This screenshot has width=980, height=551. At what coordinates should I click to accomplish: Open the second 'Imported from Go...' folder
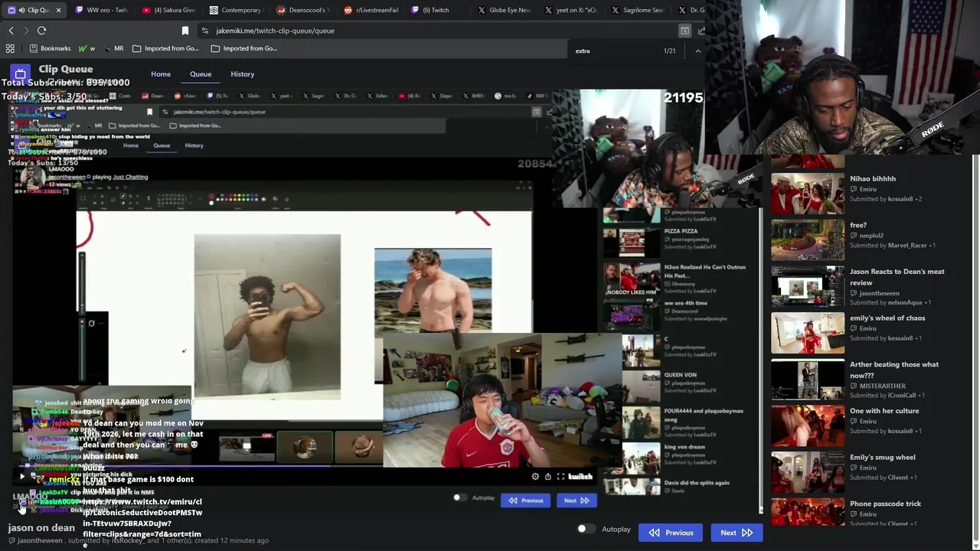pos(244,48)
